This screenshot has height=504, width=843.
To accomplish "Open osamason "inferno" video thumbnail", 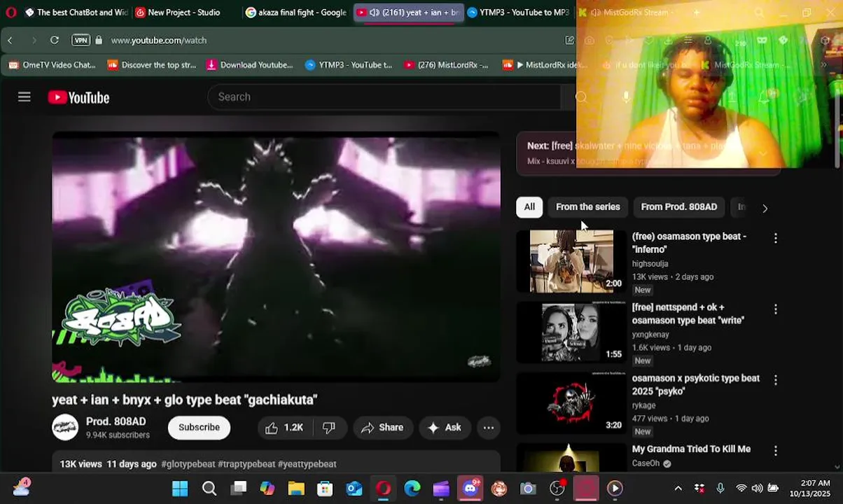I will (x=571, y=261).
